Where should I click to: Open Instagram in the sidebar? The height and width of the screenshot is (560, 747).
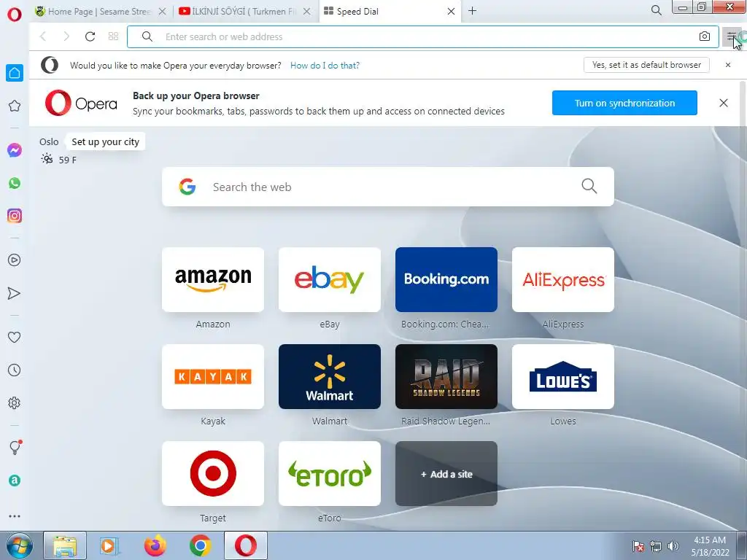pos(15,216)
